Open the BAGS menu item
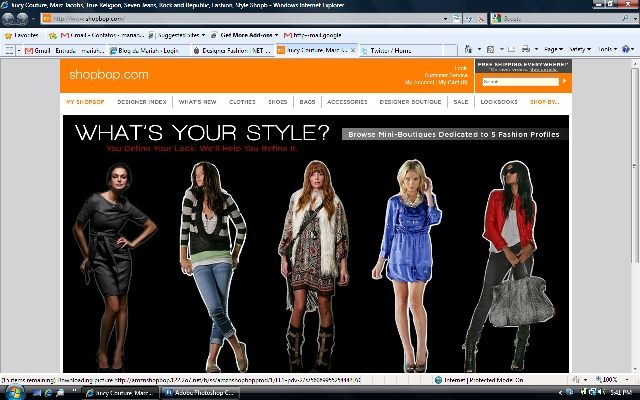 pos(307,102)
